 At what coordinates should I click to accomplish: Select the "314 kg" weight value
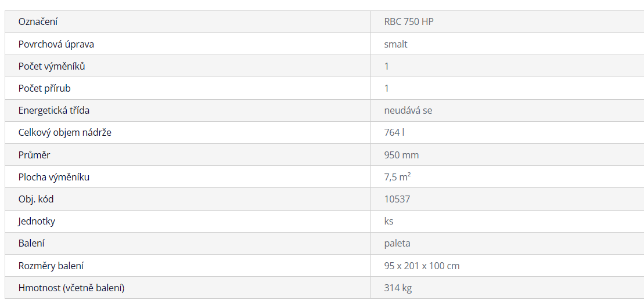[x=398, y=288]
